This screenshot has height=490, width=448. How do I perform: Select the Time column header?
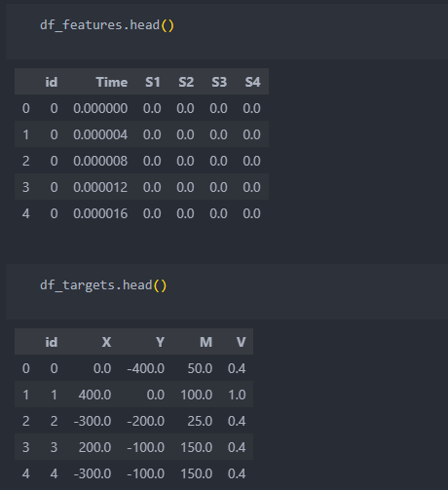[112, 82]
